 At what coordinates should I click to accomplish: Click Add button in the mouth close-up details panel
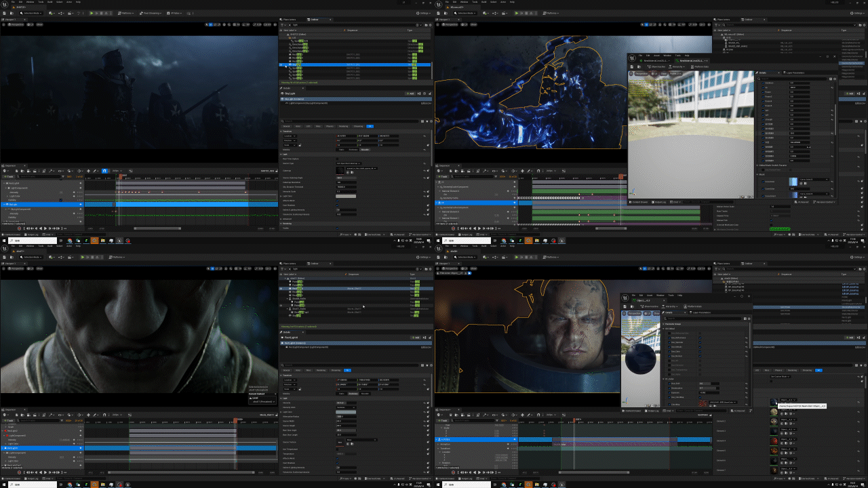point(416,338)
